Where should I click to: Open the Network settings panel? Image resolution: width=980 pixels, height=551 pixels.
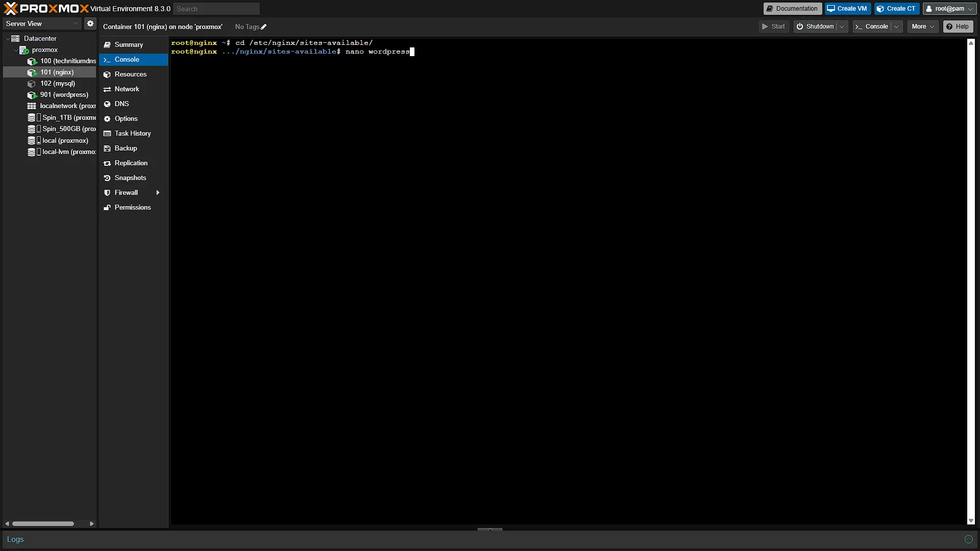pyautogui.click(x=133, y=89)
